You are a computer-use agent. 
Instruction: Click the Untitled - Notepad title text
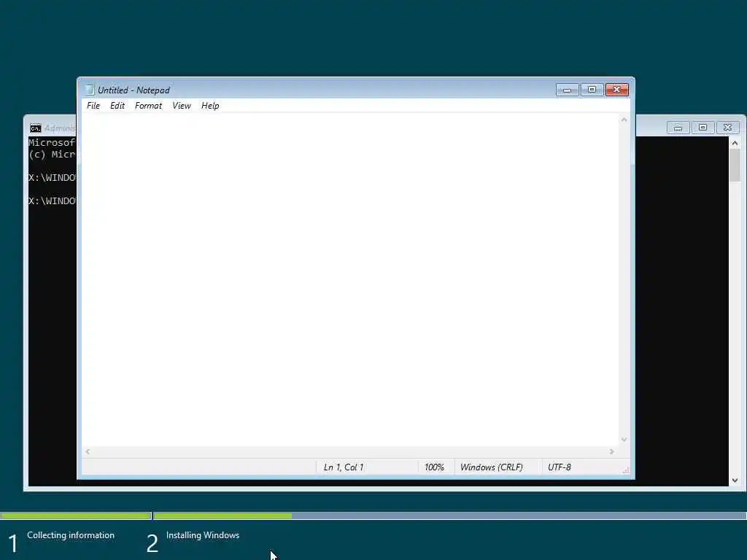[133, 90]
